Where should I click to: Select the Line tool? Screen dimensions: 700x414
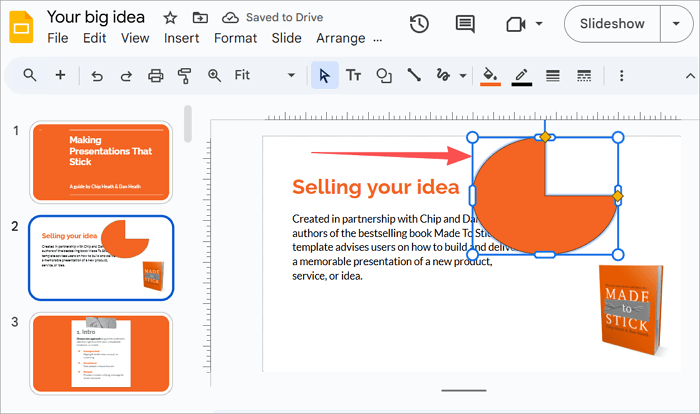click(414, 75)
